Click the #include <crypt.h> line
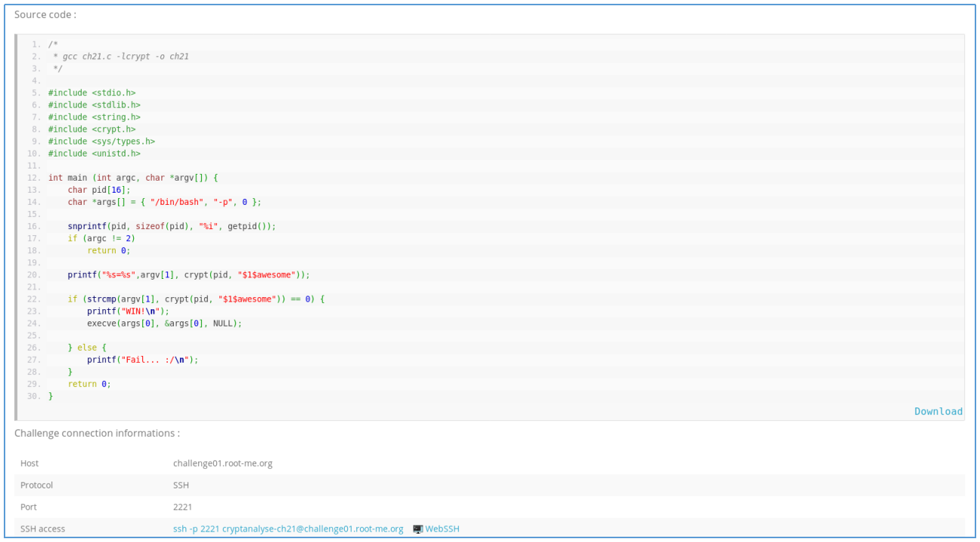 91,129
